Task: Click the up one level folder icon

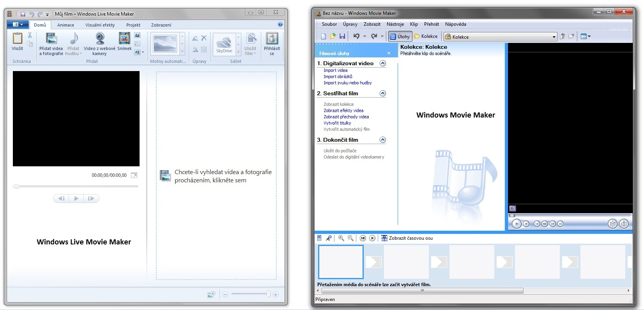Action: tap(562, 36)
